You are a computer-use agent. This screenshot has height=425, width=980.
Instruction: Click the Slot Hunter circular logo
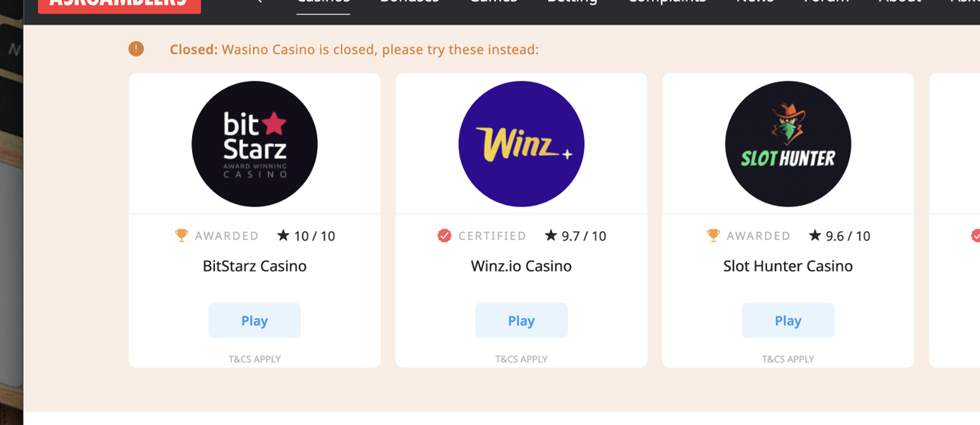[x=788, y=144]
